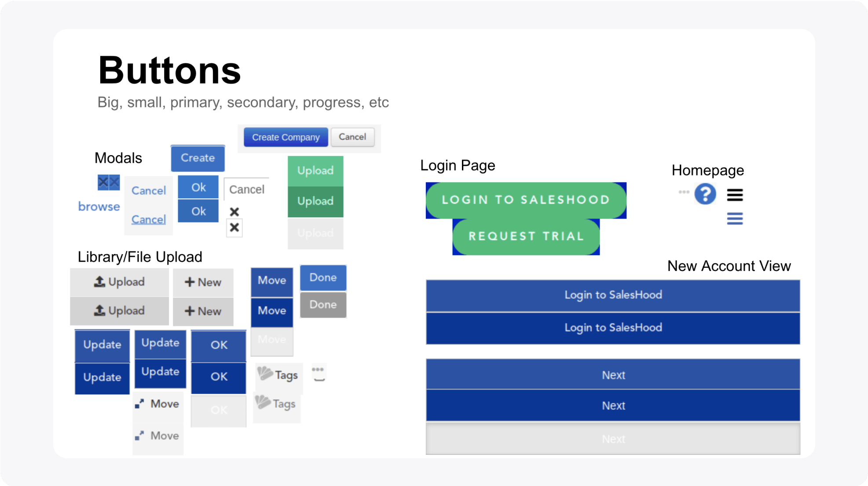Click the ellipsis icon beside Tags button
This screenshot has height=486, width=868.
pyautogui.click(x=318, y=369)
